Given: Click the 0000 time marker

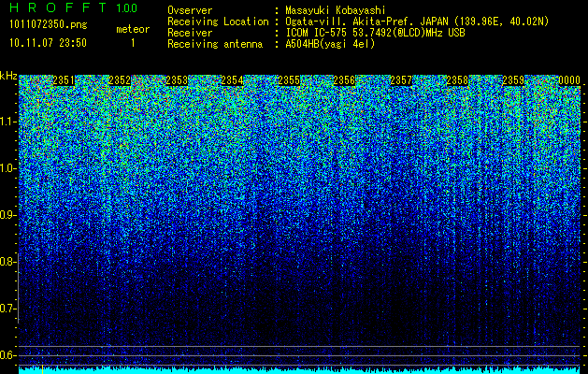Looking at the screenshot, I should (569, 80).
